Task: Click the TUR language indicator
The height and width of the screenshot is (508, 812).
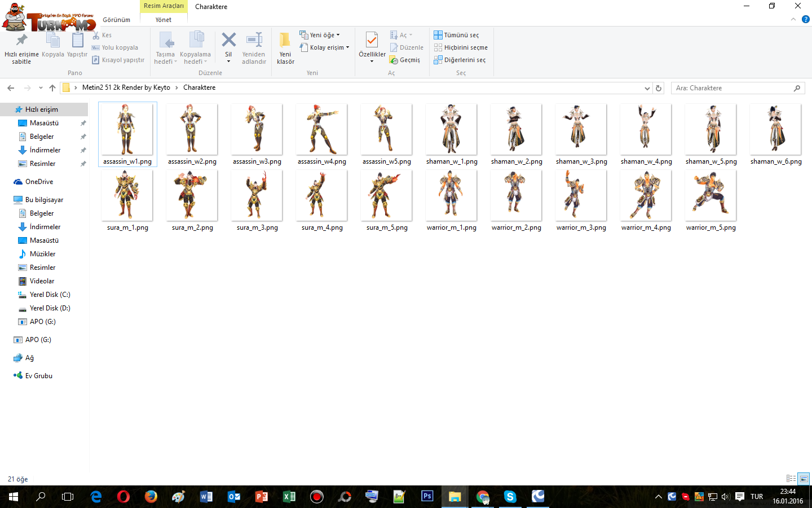Action: (757, 497)
